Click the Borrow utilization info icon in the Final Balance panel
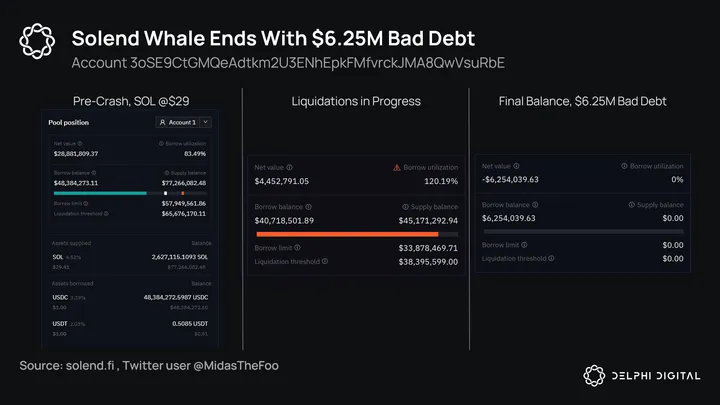The width and height of the screenshot is (720, 405). (625, 165)
